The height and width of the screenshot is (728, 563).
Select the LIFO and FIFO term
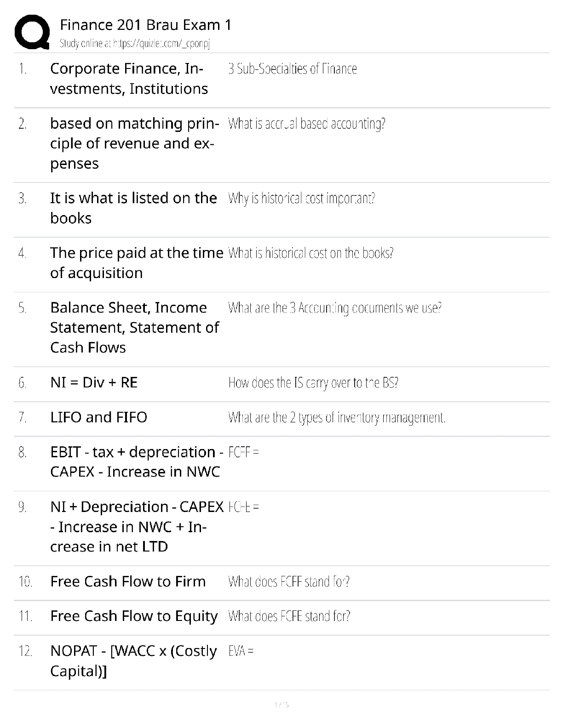pyautogui.click(x=98, y=417)
